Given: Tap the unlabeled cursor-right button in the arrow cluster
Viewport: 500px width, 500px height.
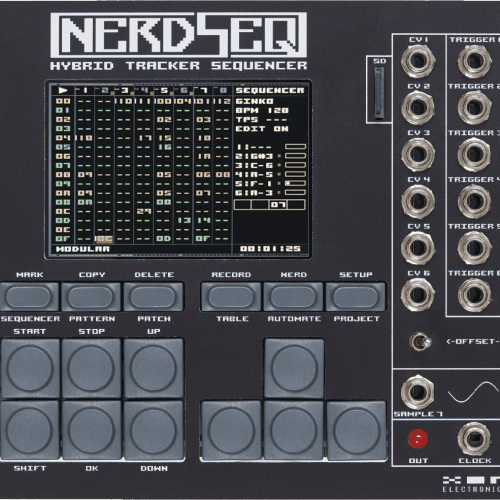Looking at the screenshot, I should click(356, 431).
